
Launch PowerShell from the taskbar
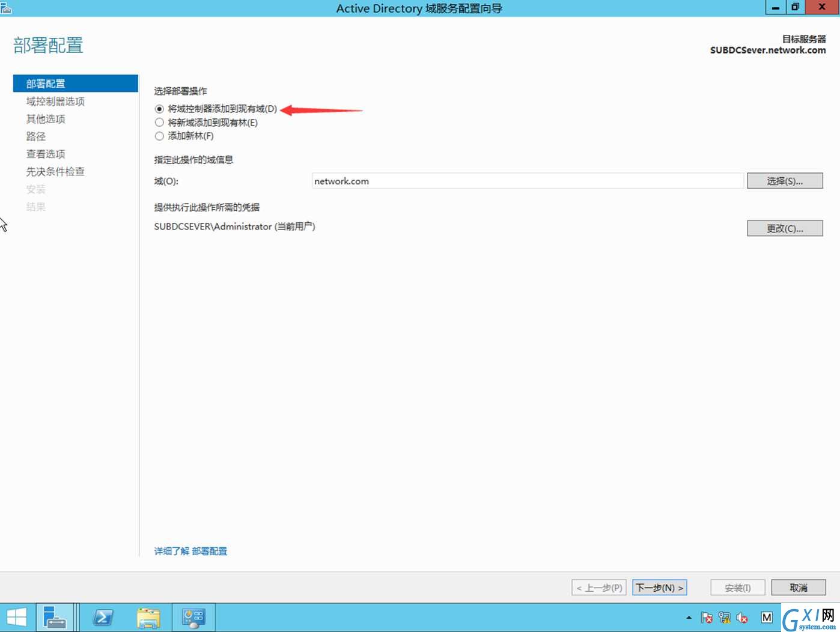(103, 618)
